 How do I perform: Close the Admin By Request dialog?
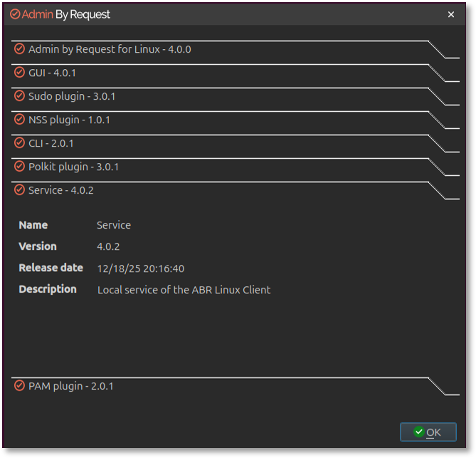[451, 14]
